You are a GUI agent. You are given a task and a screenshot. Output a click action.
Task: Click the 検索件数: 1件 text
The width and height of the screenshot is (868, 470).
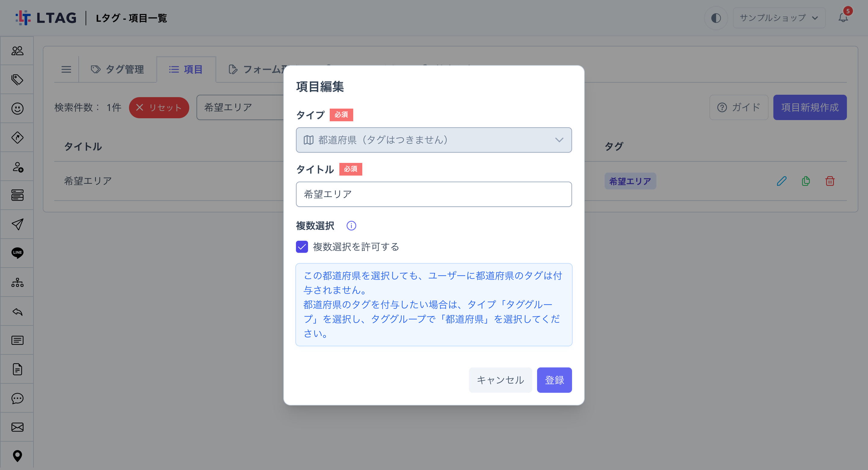point(88,108)
